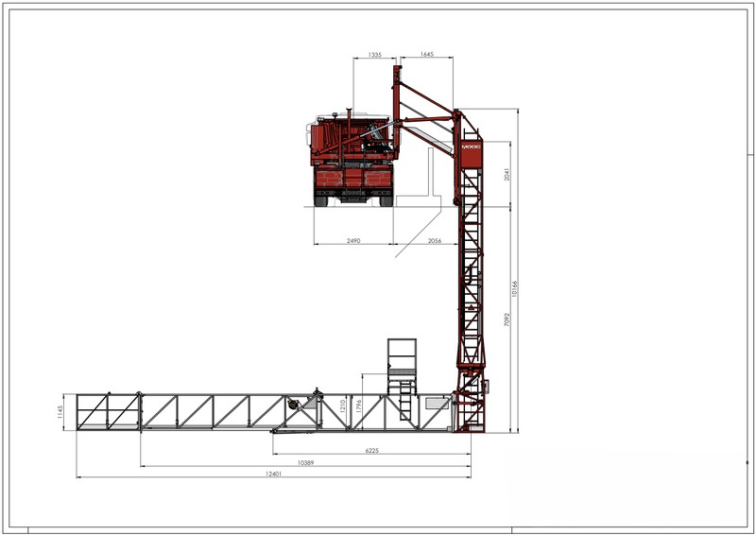Select the 10389 platform length dimension
The height and width of the screenshot is (535, 756).
pos(305,462)
